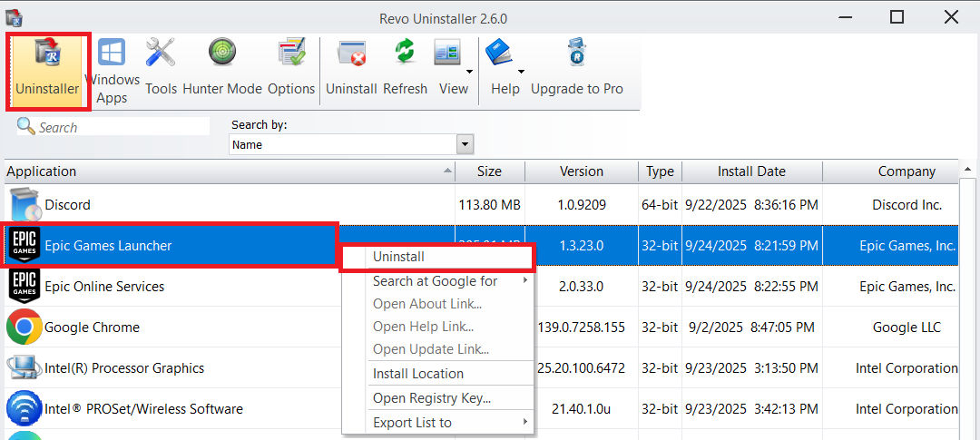Select the Google Chrome entry
The image size is (980, 440).
[92, 328]
